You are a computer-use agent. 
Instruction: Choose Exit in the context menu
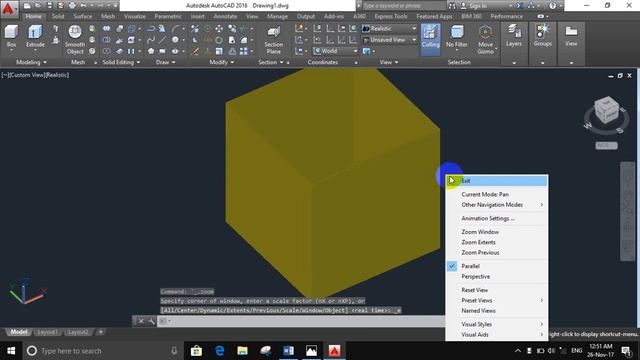pos(496,181)
